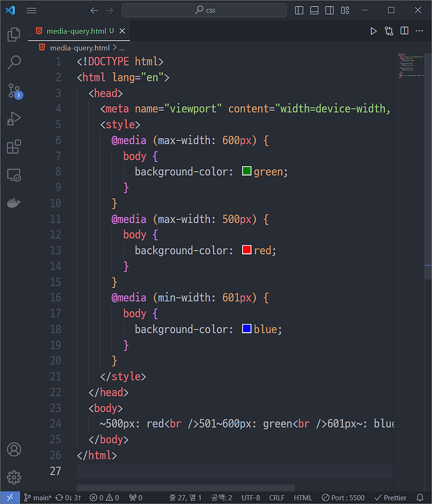Toggle the bottom Panel visibility
This screenshot has height=504, width=432.
point(314,10)
